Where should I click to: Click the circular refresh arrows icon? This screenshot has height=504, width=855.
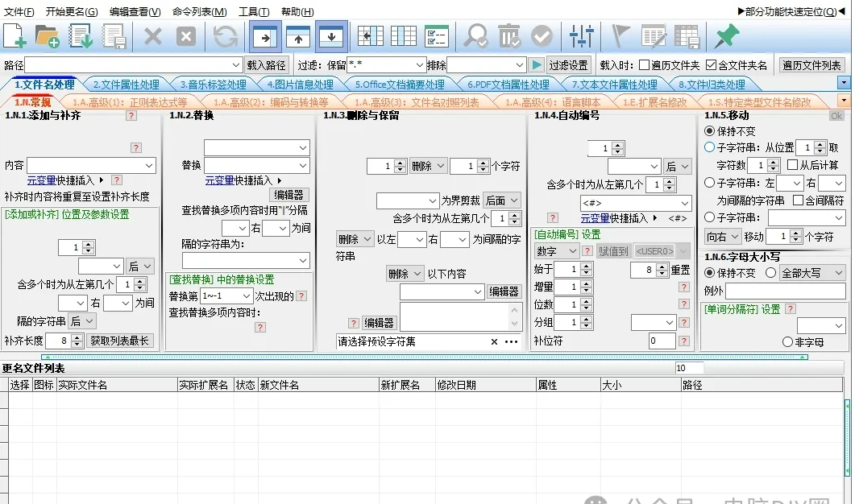[225, 36]
